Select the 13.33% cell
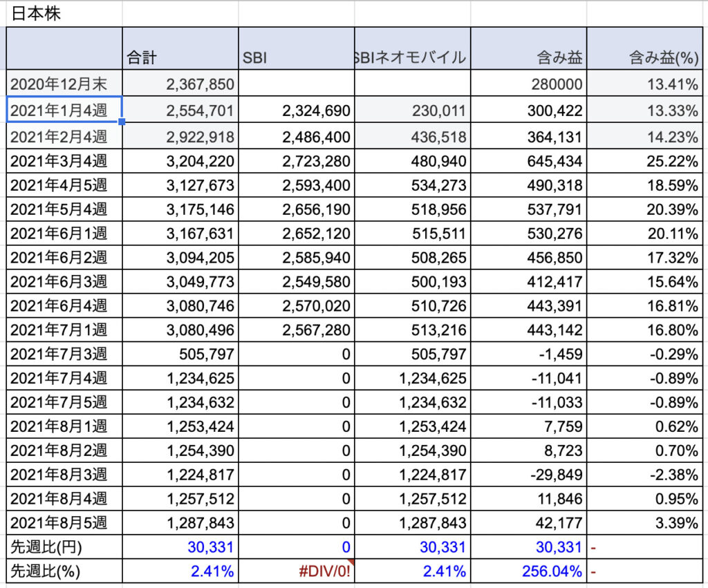Screen dimensions: 708x588 [644, 109]
